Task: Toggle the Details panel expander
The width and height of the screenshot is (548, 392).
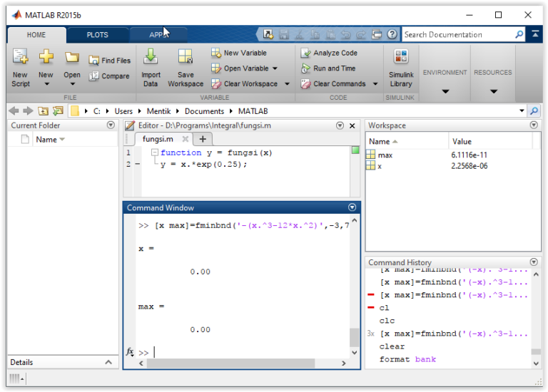Action: click(108, 362)
